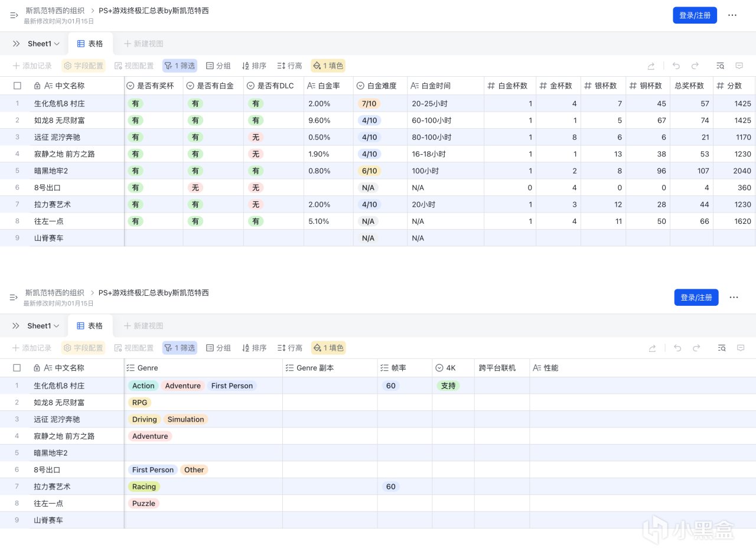The image size is (756, 558).
Task: Click the 白金难度 column header
Action: [380, 86]
